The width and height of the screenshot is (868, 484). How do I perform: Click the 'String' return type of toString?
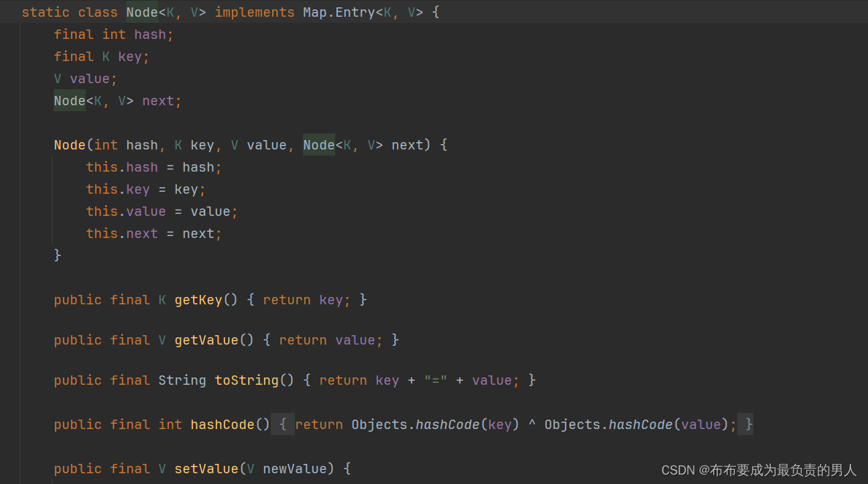(182, 380)
